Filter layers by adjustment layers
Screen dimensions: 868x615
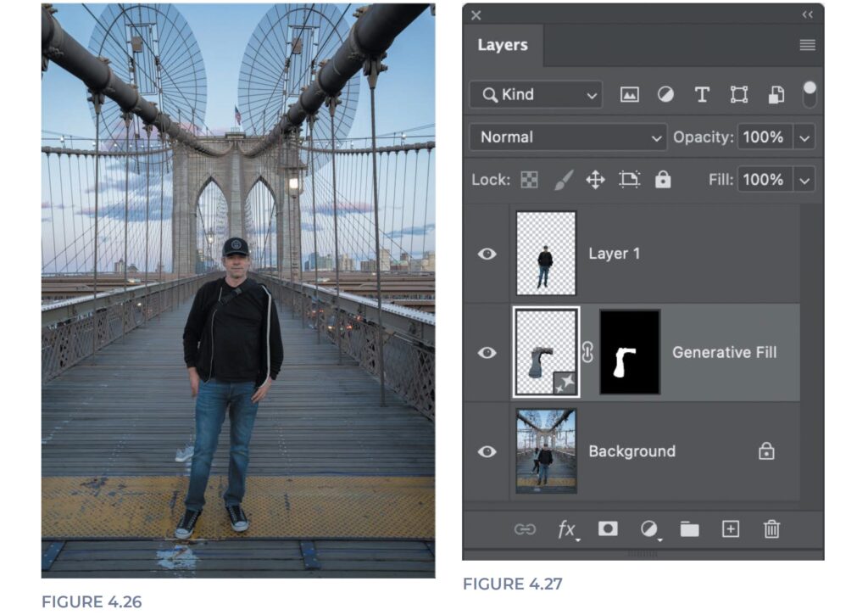tap(665, 95)
